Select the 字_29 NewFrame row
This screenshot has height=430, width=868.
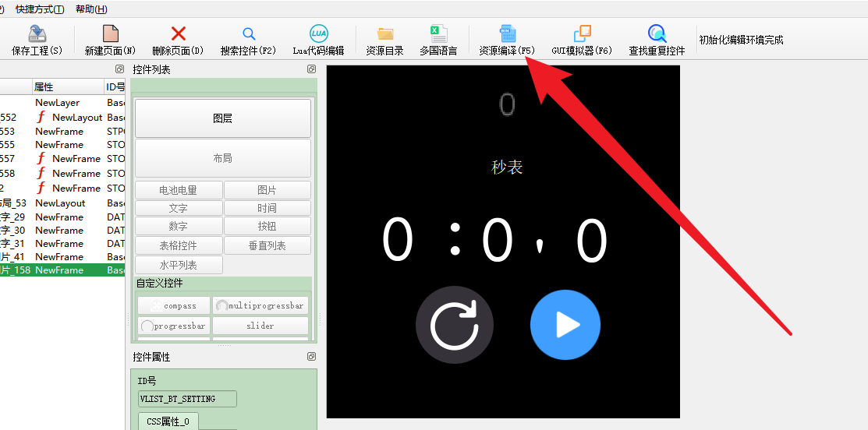62,217
